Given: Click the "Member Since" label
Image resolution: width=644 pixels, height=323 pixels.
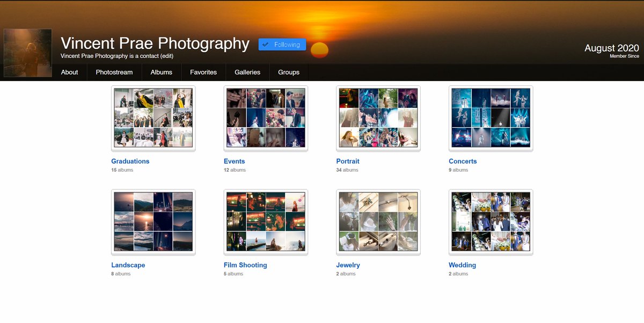Looking at the screenshot, I should [x=625, y=56].
